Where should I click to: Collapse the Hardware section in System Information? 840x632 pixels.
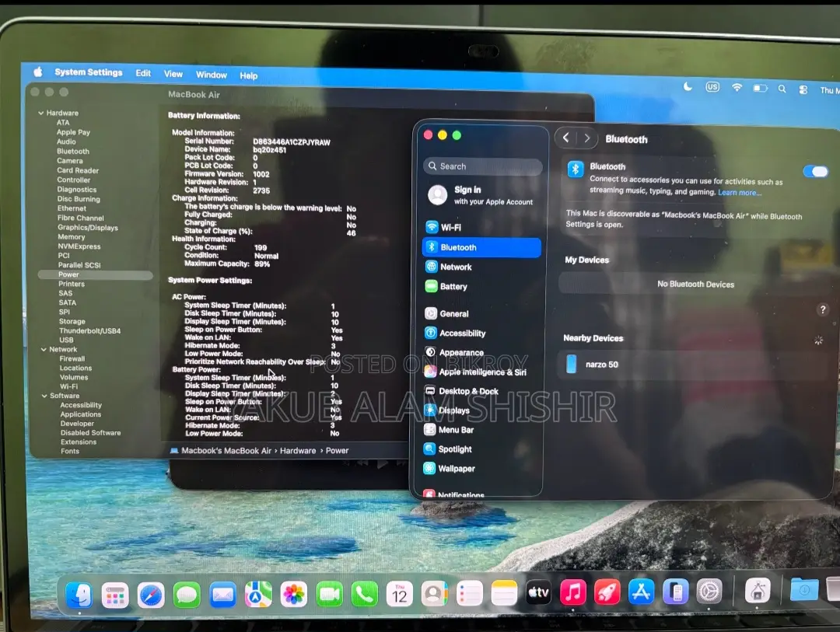(x=41, y=113)
